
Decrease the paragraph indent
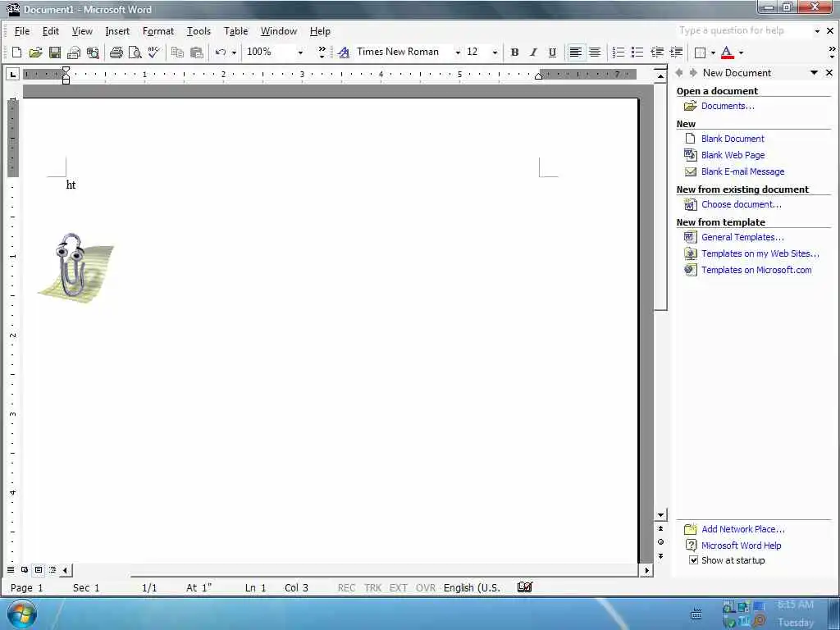(x=657, y=52)
